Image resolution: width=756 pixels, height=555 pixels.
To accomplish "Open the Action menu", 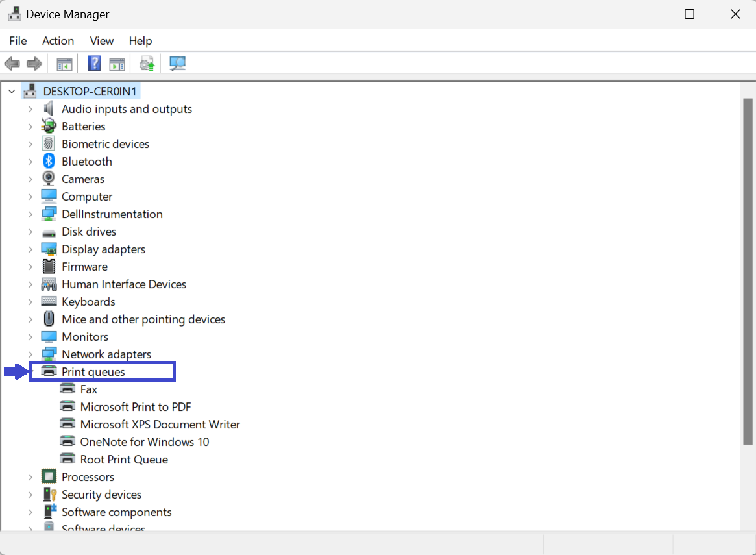I will 58,41.
